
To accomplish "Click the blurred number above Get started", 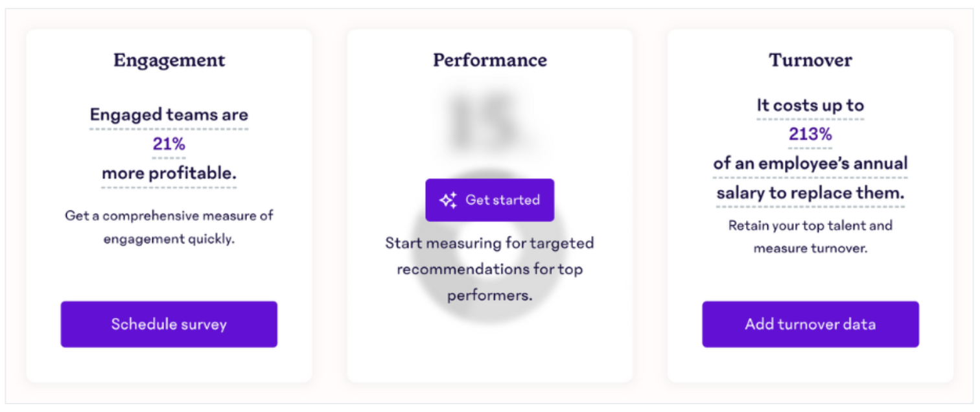I will click(x=484, y=121).
